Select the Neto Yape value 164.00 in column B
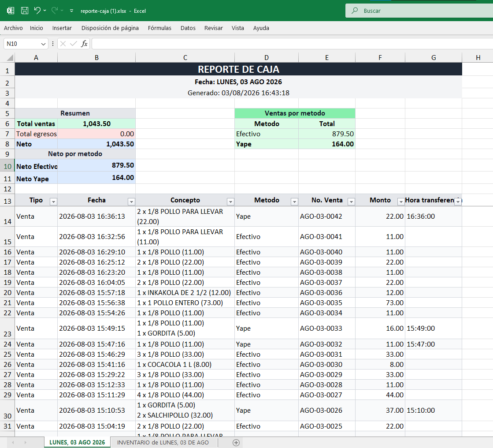Image resolution: width=493 pixels, height=448 pixels. point(96,178)
